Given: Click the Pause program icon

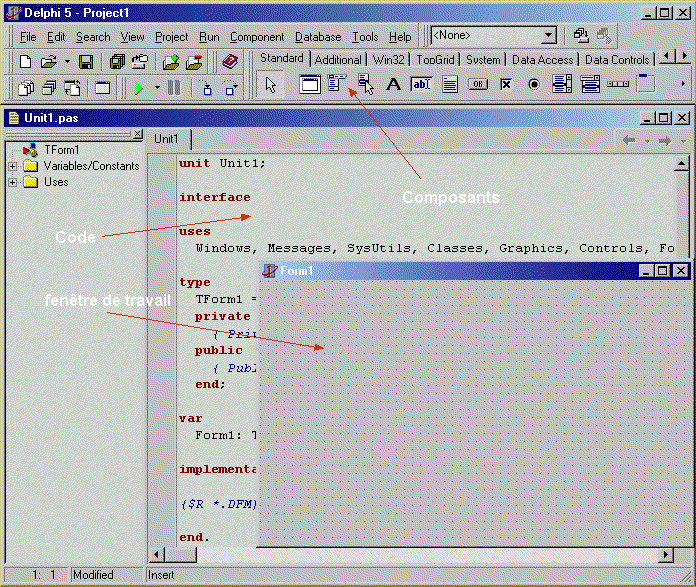Looking at the screenshot, I should tap(174, 88).
